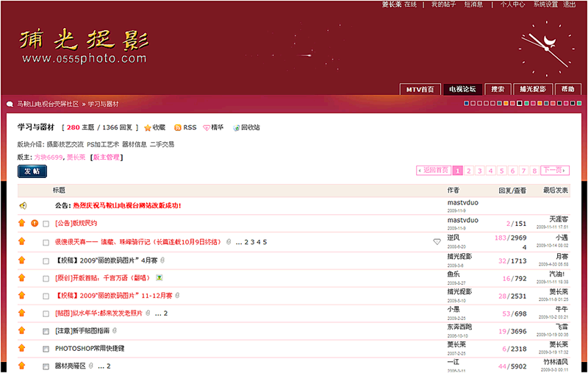The image size is (588, 373).
Task: Click the star icon beside 收藏
Action: pyautogui.click(x=148, y=128)
